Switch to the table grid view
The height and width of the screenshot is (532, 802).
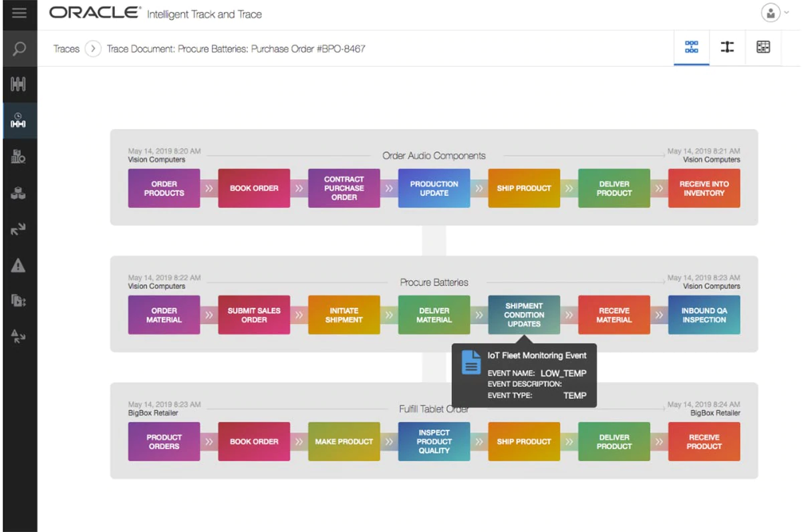[x=763, y=47]
